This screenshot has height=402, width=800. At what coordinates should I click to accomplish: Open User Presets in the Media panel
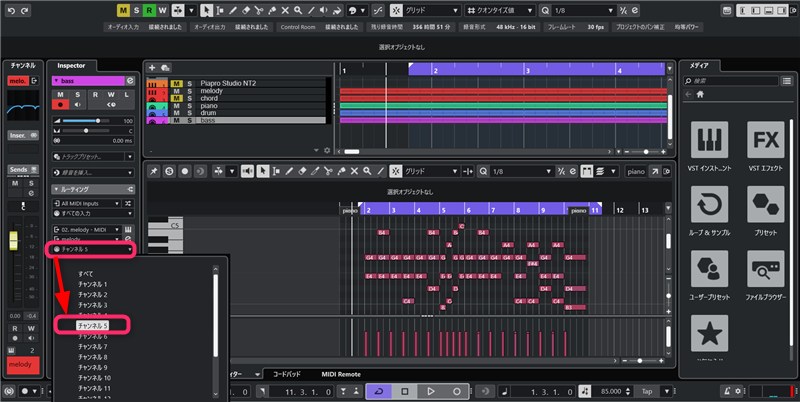pos(709,269)
